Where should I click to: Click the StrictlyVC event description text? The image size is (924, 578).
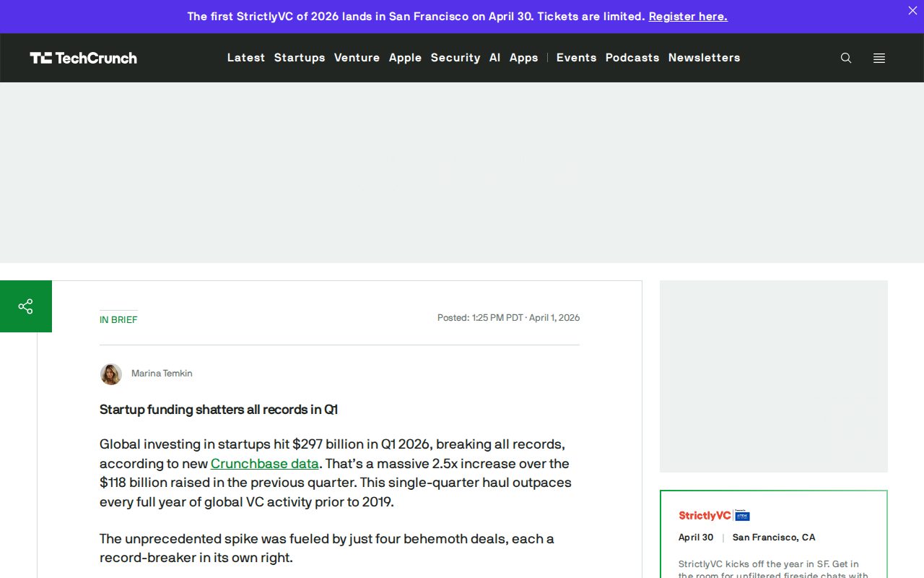[773, 569]
